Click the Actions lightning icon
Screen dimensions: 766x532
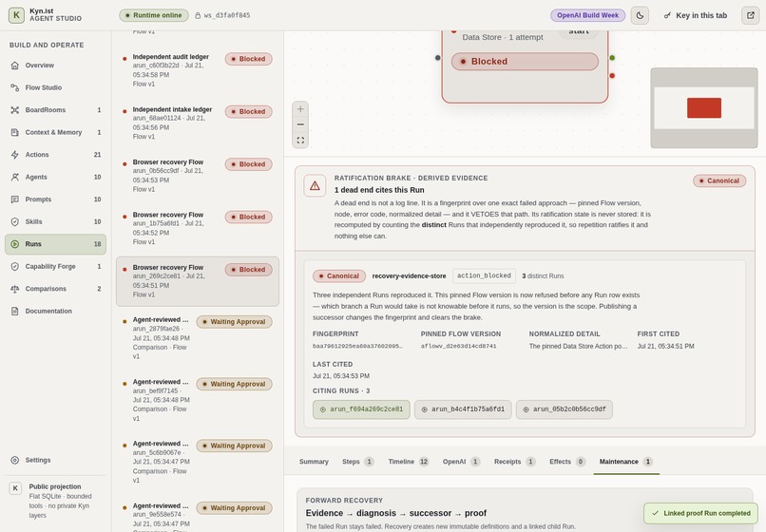pos(15,155)
